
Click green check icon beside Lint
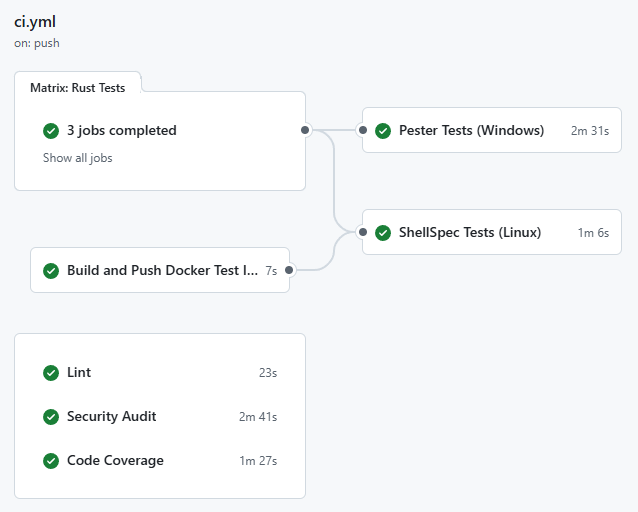(51, 373)
